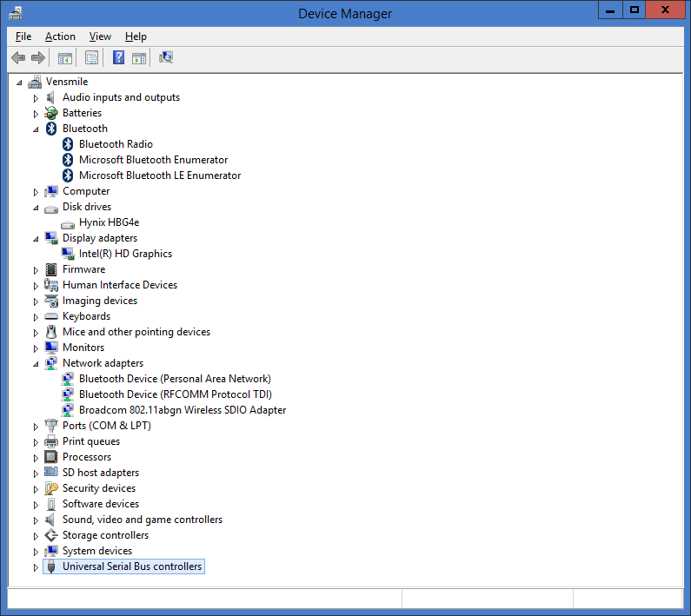Collapse the Display adapters node
This screenshot has height=616, width=691.
[36, 239]
